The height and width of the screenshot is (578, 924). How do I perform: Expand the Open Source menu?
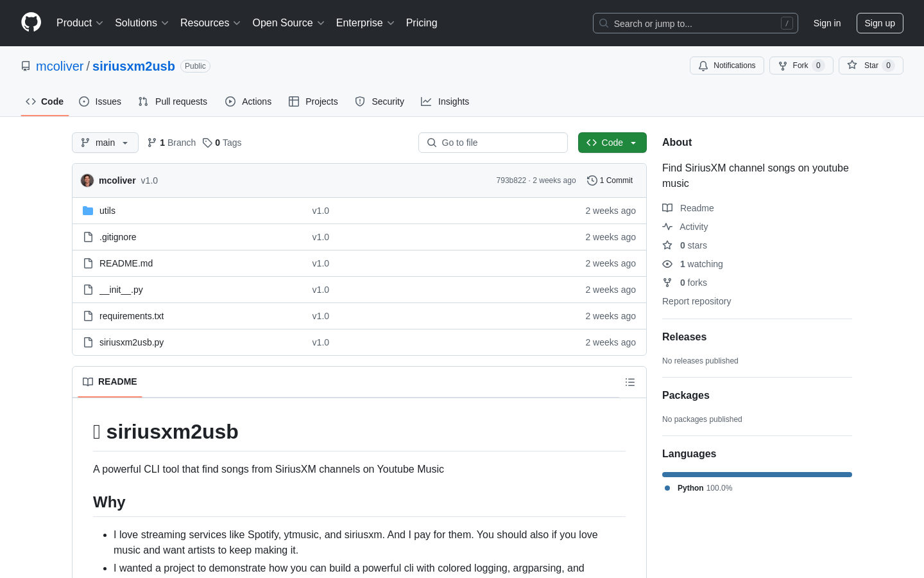(288, 23)
